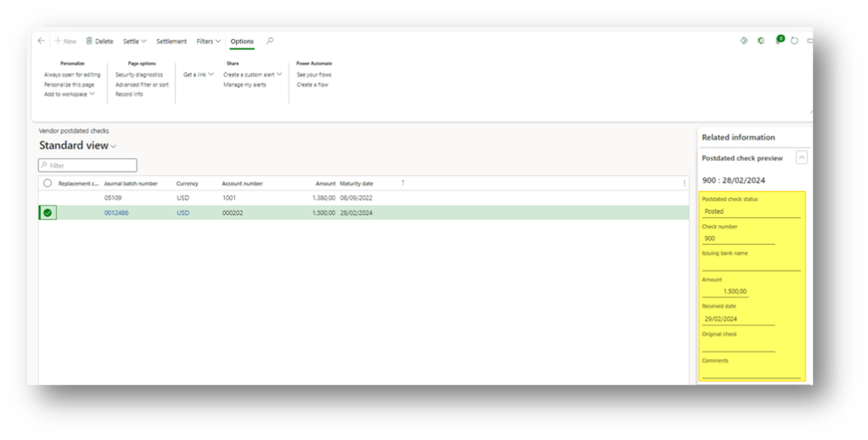Click See your flows
This screenshot has height=440, width=868.
(314, 74)
